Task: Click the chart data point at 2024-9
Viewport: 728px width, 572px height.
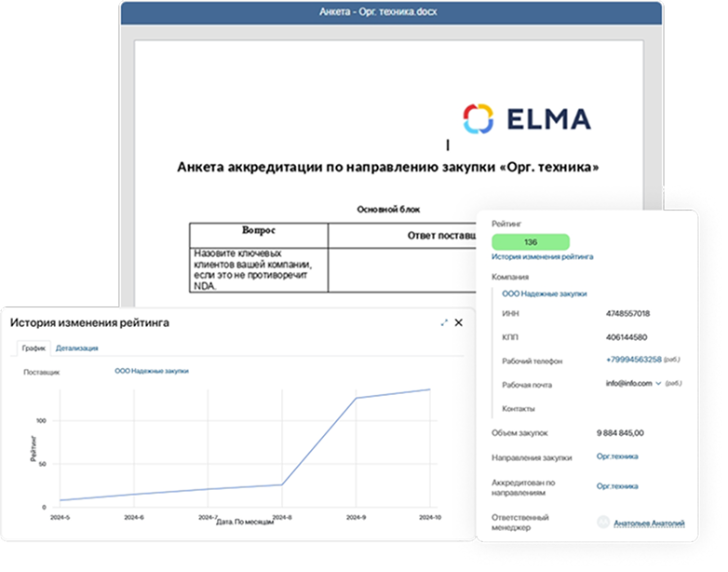Action: 355,398
